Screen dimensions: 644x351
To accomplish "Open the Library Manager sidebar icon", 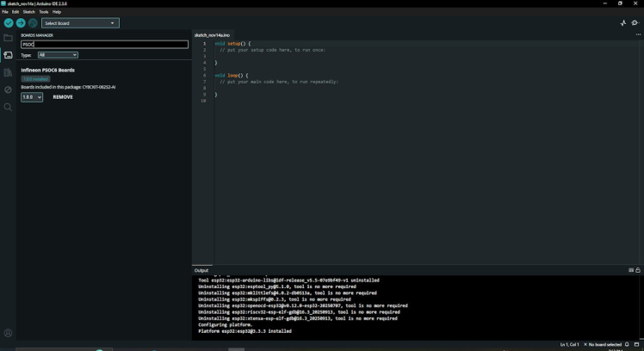I will point(8,72).
